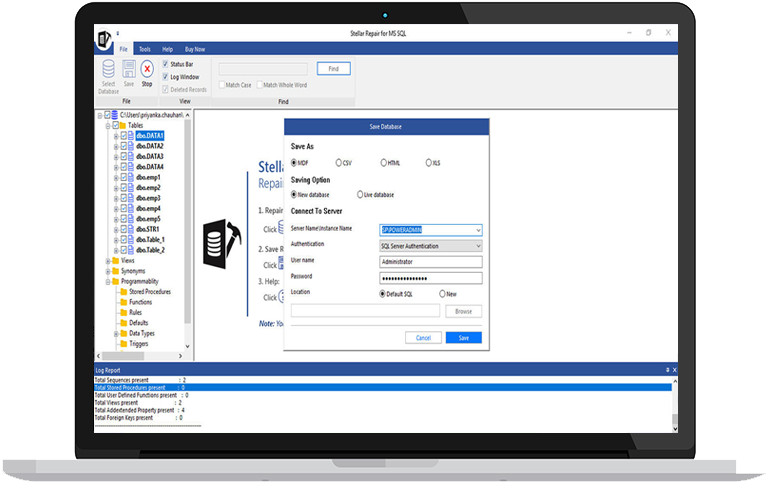Click the Select Database icon
Screen dimensions: 772x488
click(x=108, y=69)
